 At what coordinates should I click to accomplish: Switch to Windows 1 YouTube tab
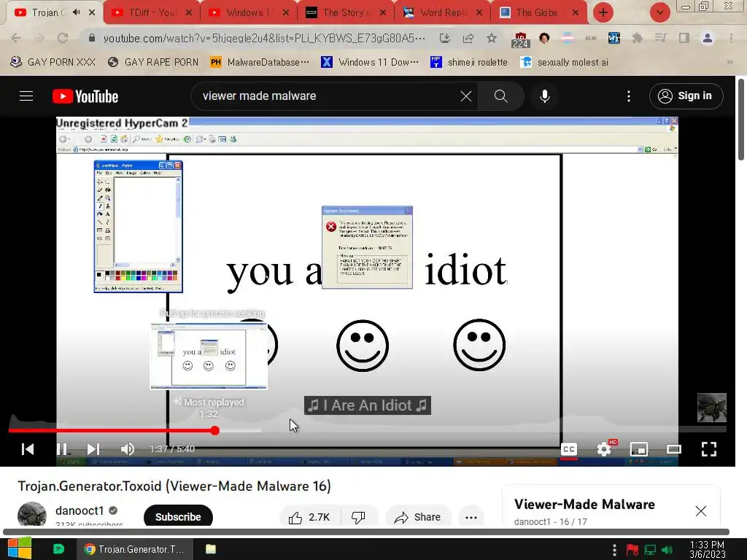coord(248,13)
